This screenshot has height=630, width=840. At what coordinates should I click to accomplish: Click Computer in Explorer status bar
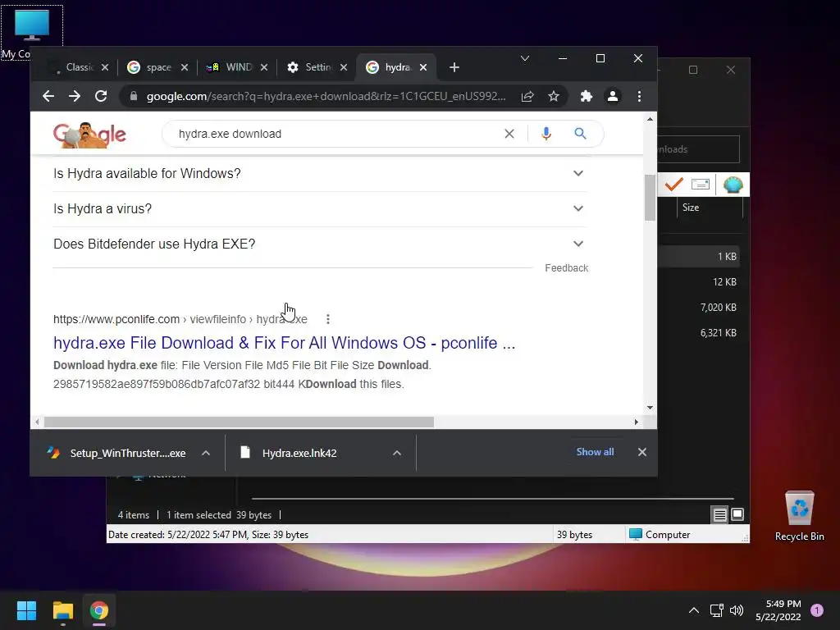pos(660,535)
